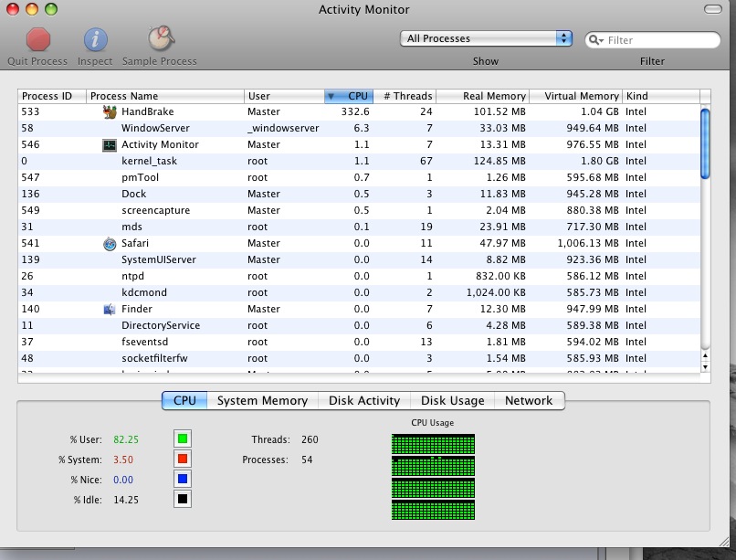
Task: Click the blue % Nice color swatch
Action: pyautogui.click(x=183, y=479)
